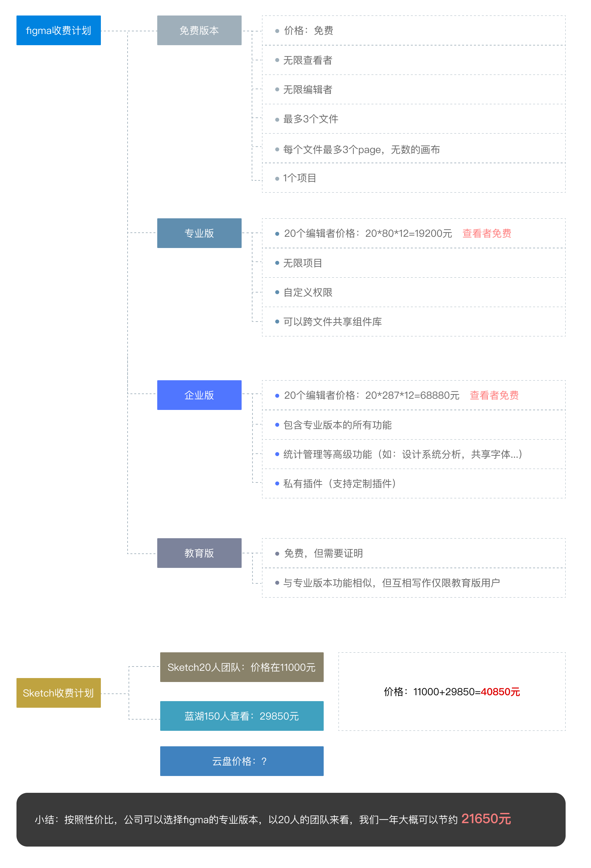Viewport: 591px width, 868px height.
Task: Click the 价格：11000+29850= sum text
Action: [x=432, y=692]
